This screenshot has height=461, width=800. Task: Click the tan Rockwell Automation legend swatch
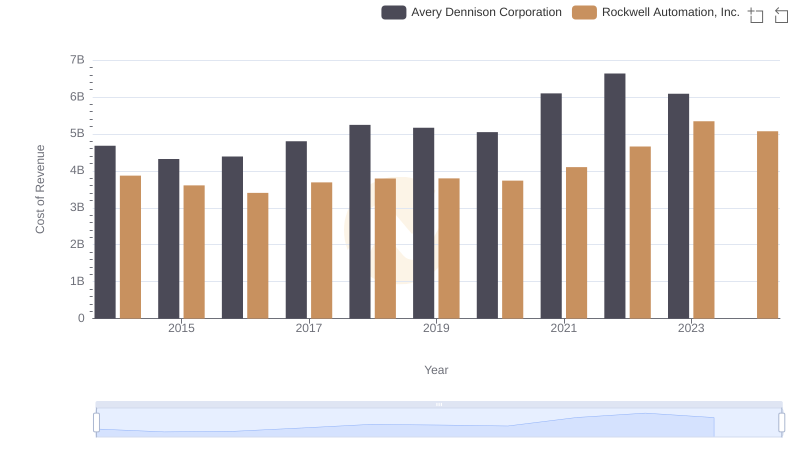pyautogui.click(x=584, y=12)
